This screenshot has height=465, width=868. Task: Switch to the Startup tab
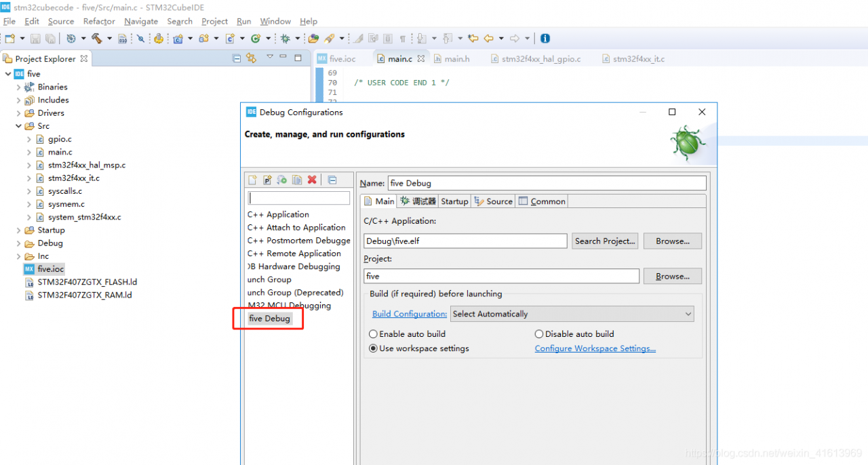(454, 201)
